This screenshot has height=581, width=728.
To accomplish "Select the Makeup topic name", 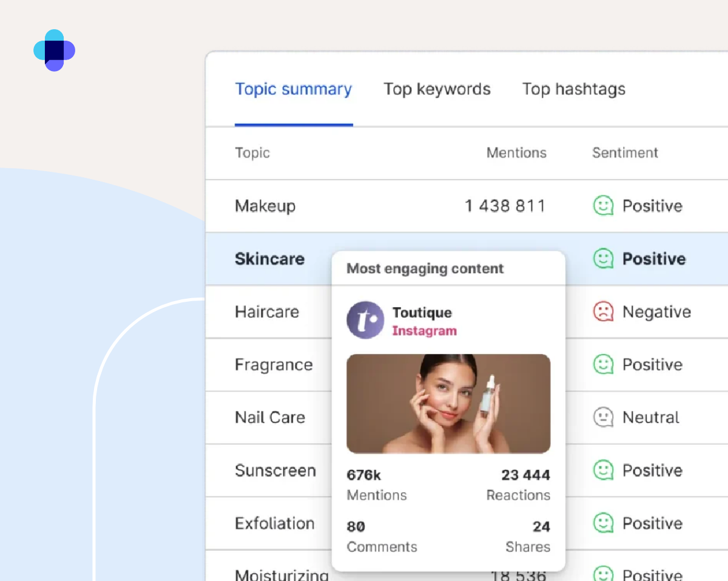I will tap(265, 206).
